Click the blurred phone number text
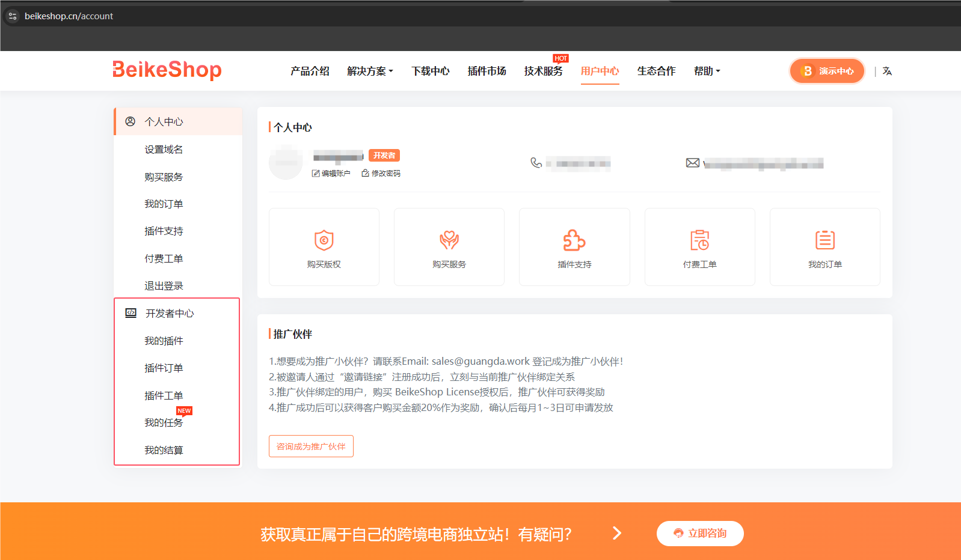Image resolution: width=961 pixels, height=560 pixels. pos(579,163)
